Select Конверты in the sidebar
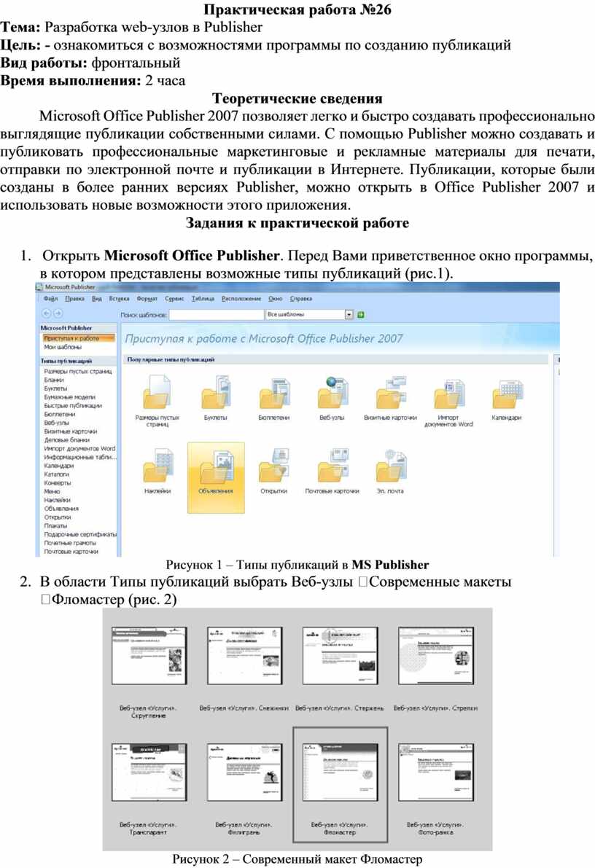The width and height of the screenshot is (595, 868). click(58, 482)
